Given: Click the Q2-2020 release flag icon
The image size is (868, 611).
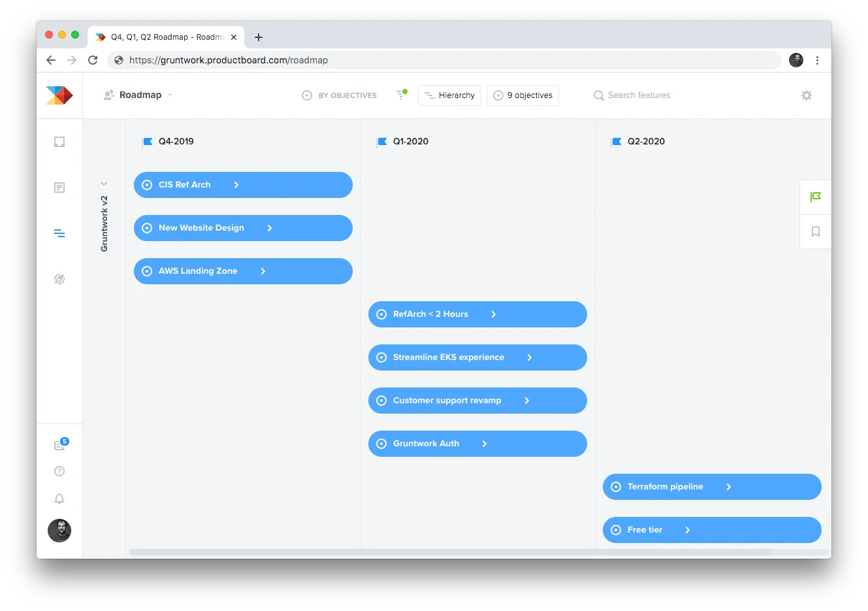Looking at the screenshot, I should coord(617,141).
